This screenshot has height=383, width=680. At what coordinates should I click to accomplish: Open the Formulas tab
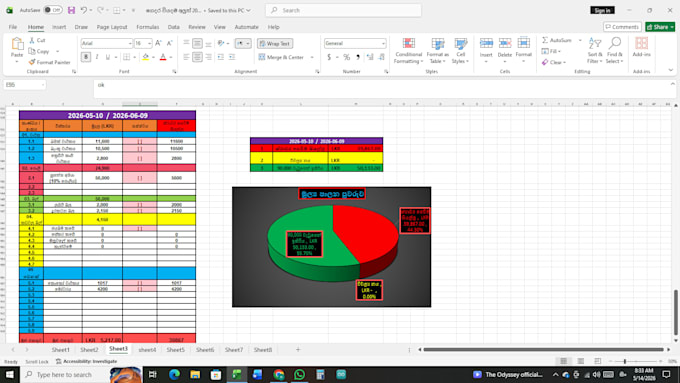coord(147,27)
